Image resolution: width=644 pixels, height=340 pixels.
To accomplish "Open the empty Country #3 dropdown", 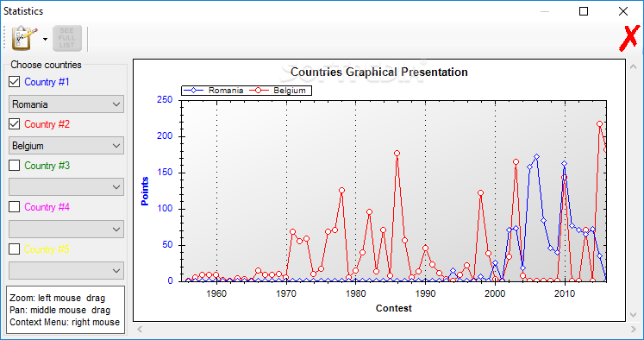I will click(x=66, y=187).
